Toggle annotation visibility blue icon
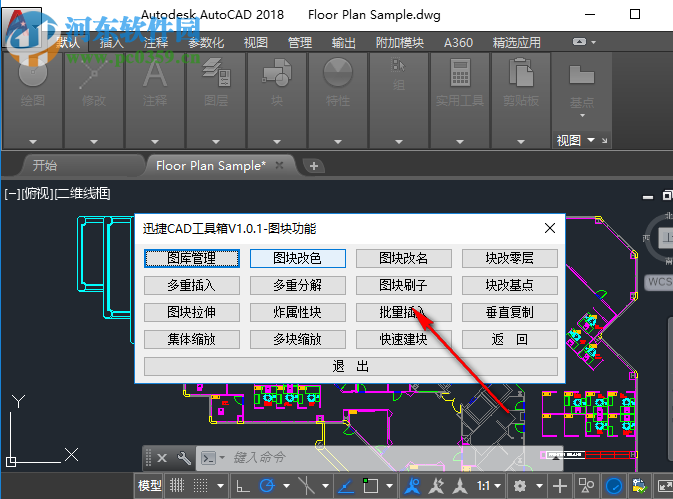Viewport: 673px width, 499px height. pos(412,486)
